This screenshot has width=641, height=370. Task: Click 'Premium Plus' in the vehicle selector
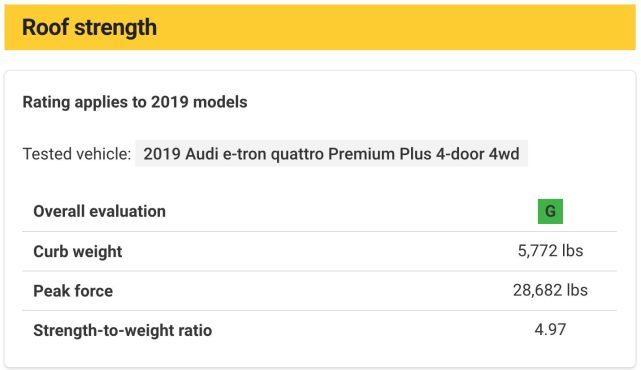(380, 154)
